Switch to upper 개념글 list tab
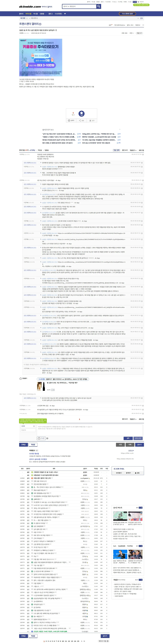The image size is (163, 644). (x=33, y=445)
